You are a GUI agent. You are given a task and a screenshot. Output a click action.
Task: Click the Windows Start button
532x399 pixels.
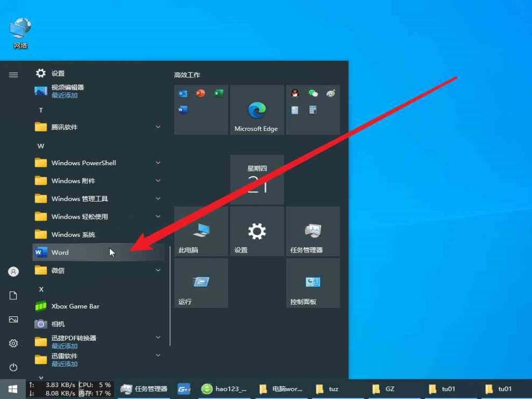(13, 389)
